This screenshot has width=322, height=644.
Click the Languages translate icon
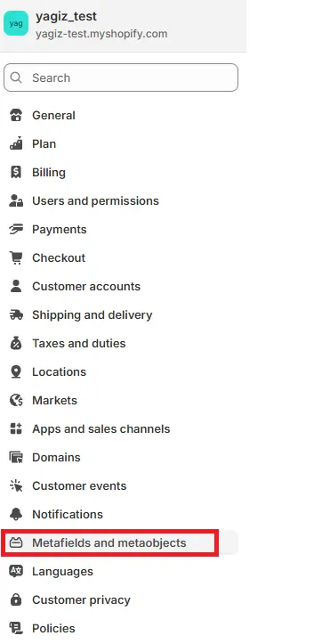click(16, 571)
